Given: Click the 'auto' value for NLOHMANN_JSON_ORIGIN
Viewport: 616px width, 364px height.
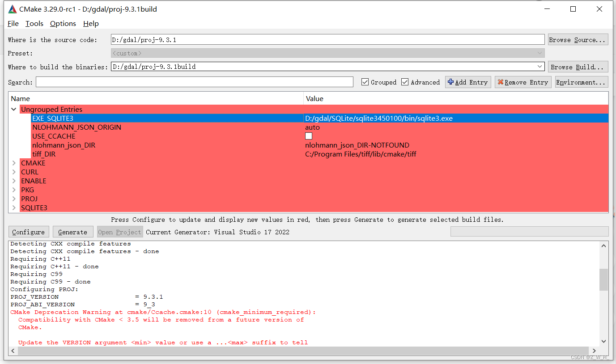Looking at the screenshot, I should click(x=312, y=127).
